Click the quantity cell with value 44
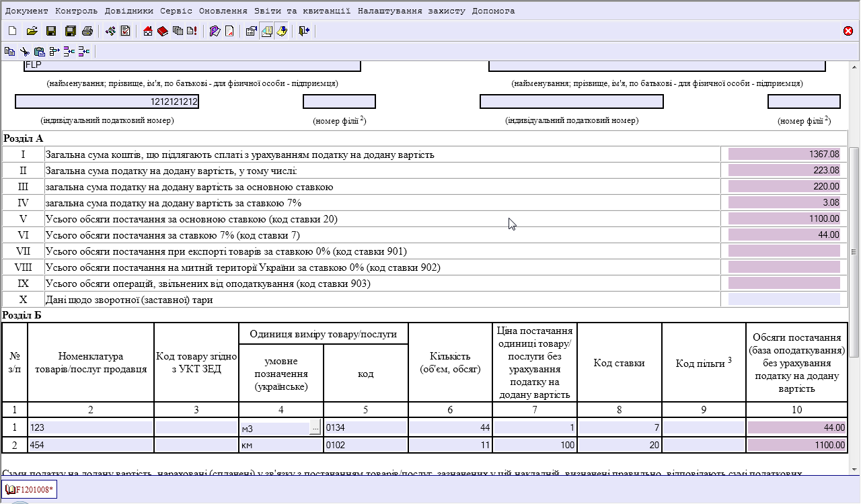This screenshot has width=861, height=504. (x=450, y=427)
